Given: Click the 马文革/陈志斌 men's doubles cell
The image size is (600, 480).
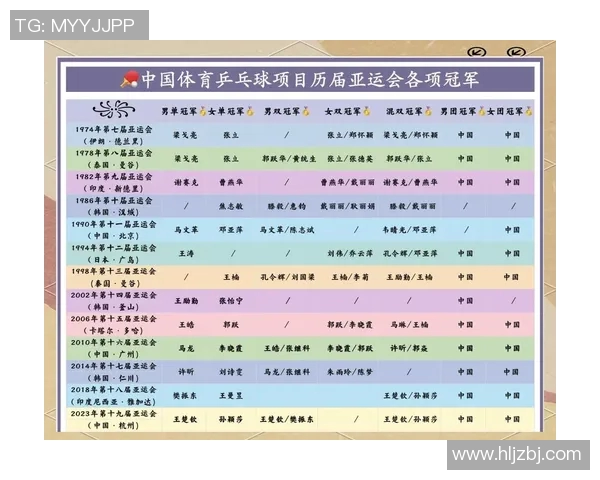Looking at the screenshot, I should (x=287, y=230).
